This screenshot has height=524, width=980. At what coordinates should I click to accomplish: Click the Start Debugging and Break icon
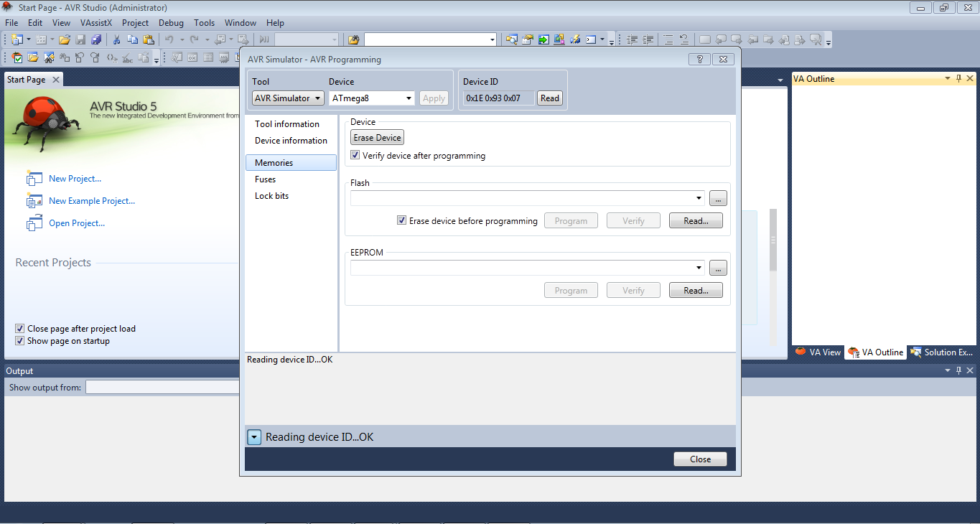[x=263, y=39]
